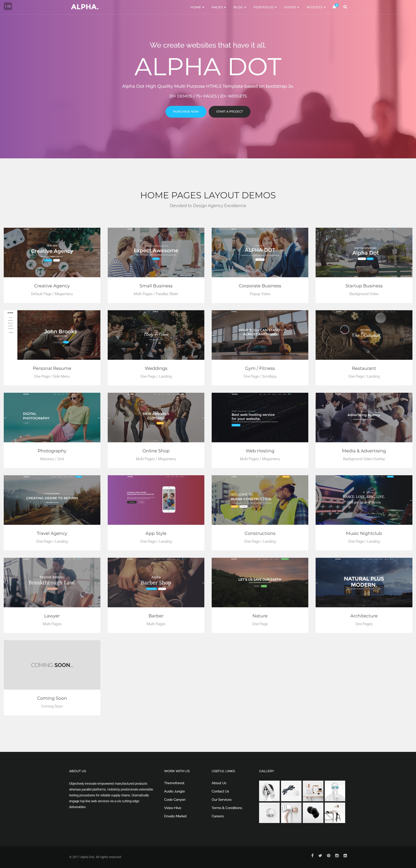Click the Nature demo title link
Image resolution: width=416 pixels, height=868 pixels.
click(260, 616)
